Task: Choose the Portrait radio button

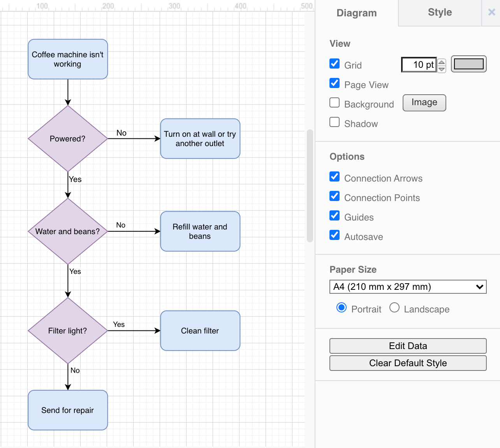Action: tap(342, 308)
